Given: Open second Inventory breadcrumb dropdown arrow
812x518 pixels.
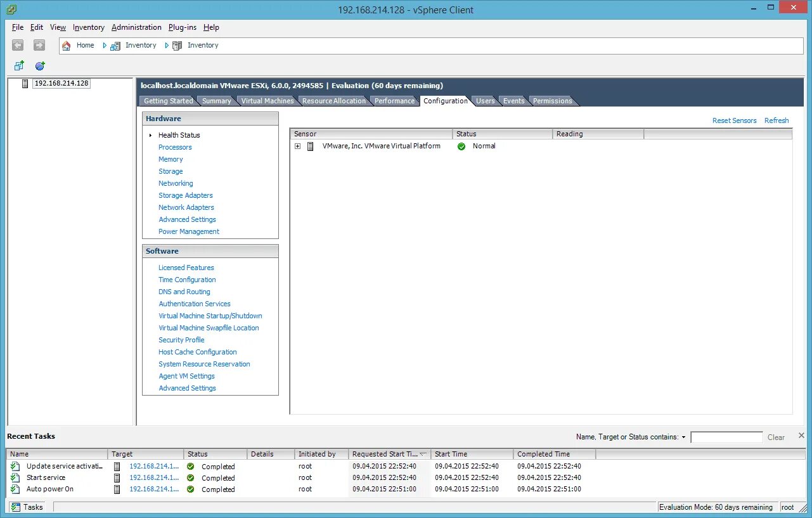Looking at the screenshot, I should coord(167,46).
